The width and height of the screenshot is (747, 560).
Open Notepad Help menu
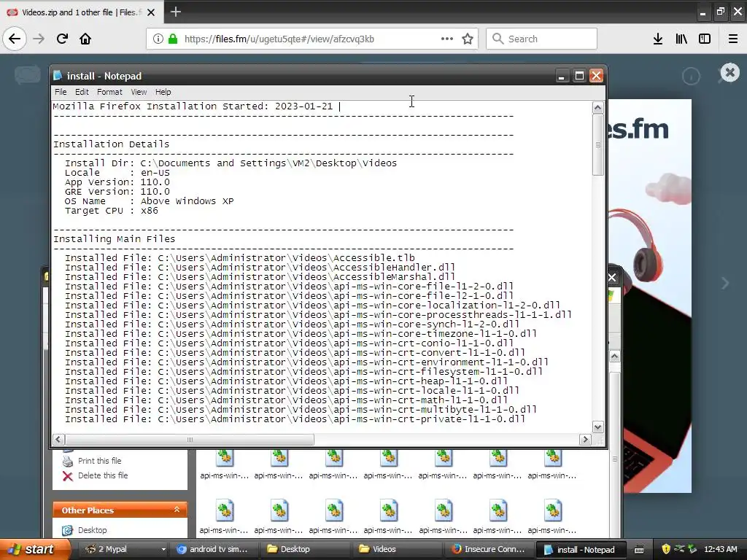(163, 92)
